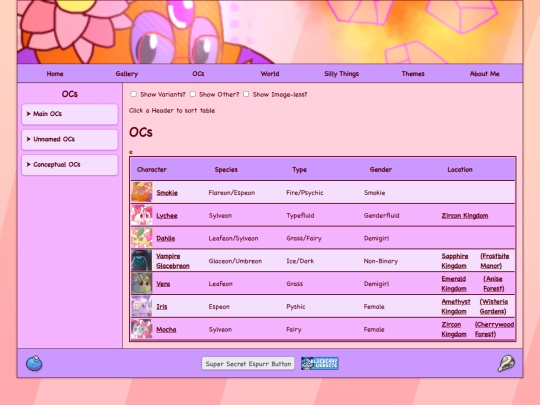This screenshot has height=405, width=540.
Task: Go to the Home page
Action: [x=55, y=74]
